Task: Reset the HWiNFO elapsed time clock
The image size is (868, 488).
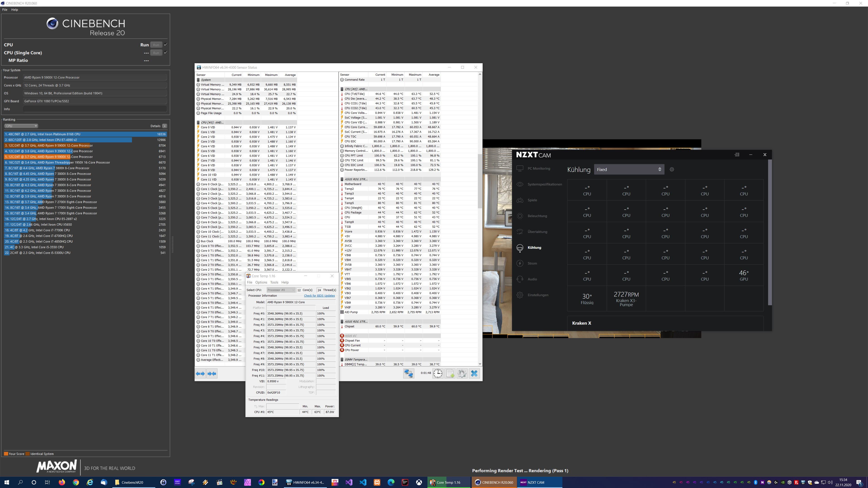Action: pos(438,373)
